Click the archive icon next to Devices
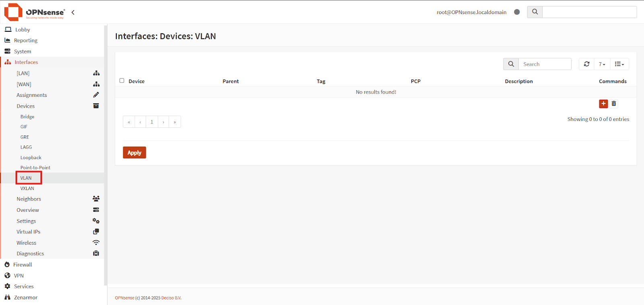Screen dimensions: 644x305 tap(96, 106)
